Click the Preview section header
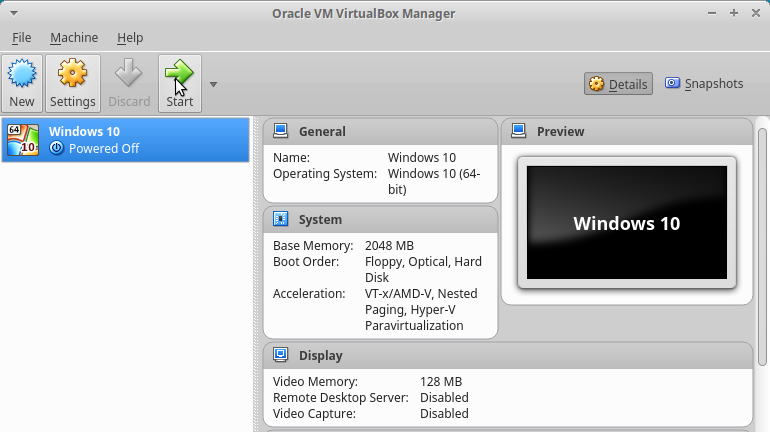The image size is (770, 432). click(627, 132)
